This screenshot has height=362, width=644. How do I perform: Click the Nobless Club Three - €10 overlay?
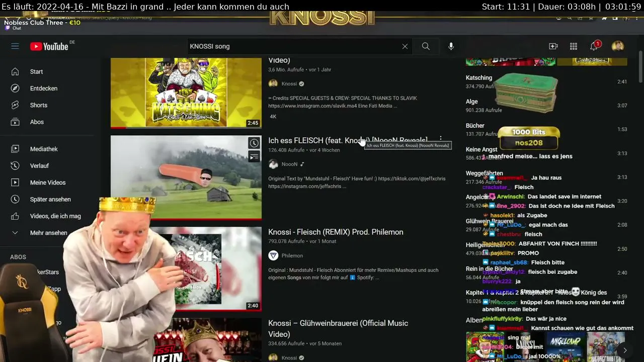point(42,23)
